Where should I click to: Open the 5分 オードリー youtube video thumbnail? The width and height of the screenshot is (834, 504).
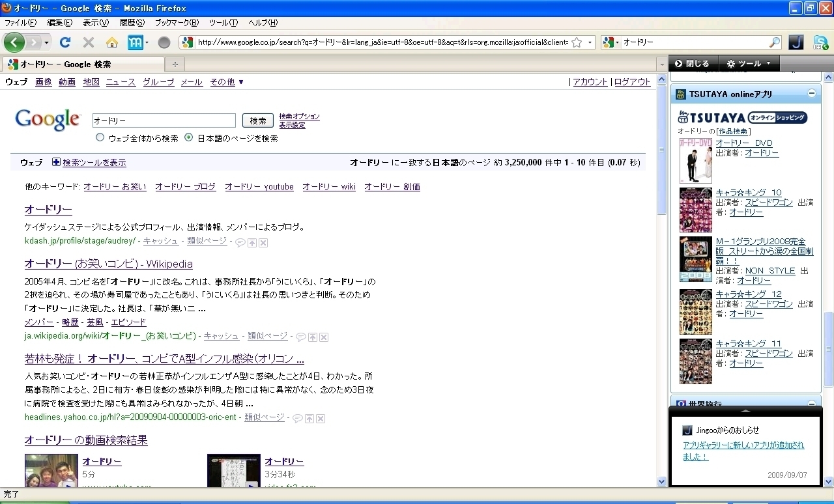pyautogui.click(x=51, y=471)
